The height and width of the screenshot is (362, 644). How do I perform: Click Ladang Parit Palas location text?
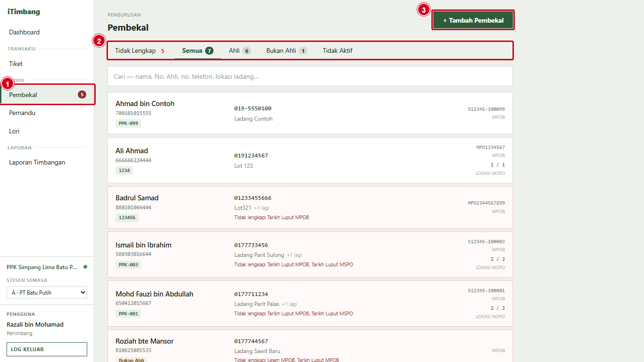coord(257,304)
